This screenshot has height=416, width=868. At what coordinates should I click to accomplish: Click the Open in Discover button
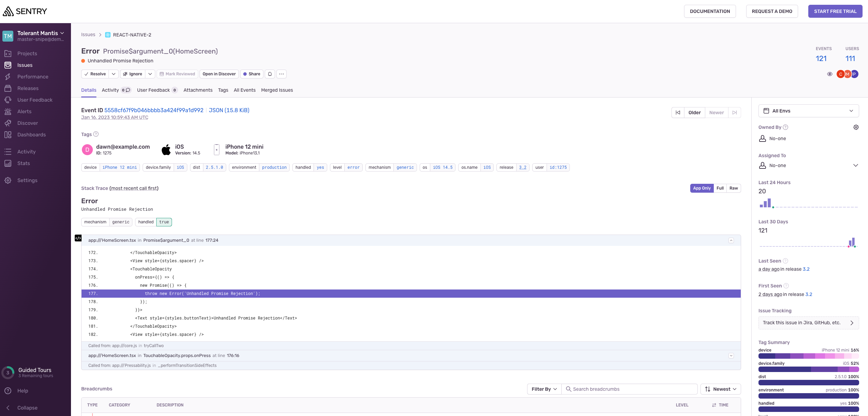pyautogui.click(x=219, y=74)
